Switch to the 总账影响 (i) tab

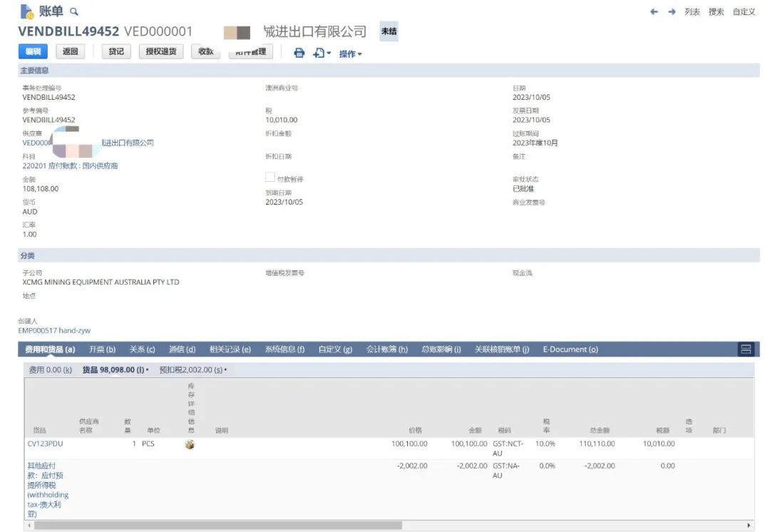pyautogui.click(x=441, y=349)
